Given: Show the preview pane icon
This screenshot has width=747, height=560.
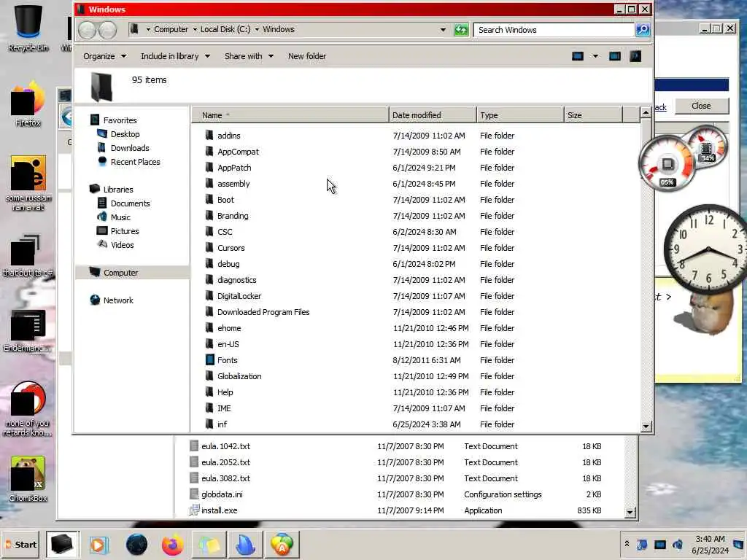Looking at the screenshot, I should click(x=615, y=56).
